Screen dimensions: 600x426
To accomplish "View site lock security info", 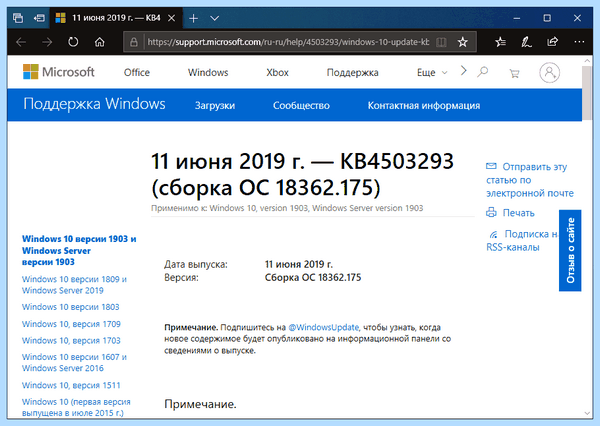I will click(x=134, y=42).
